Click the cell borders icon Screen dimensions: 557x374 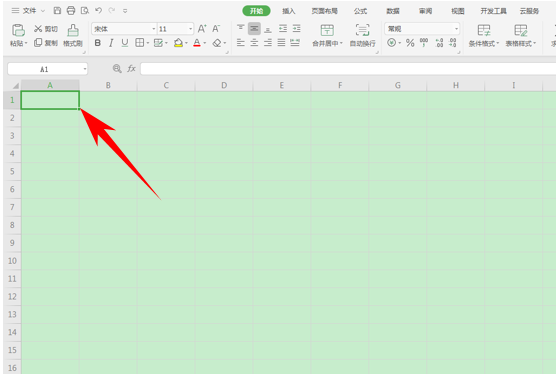coord(140,43)
